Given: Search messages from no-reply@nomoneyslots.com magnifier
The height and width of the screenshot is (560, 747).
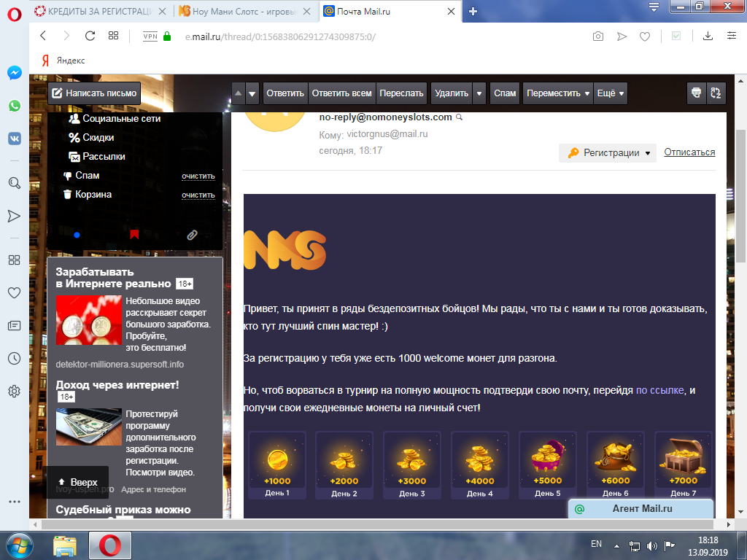Looking at the screenshot, I should [x=460, y=117].
